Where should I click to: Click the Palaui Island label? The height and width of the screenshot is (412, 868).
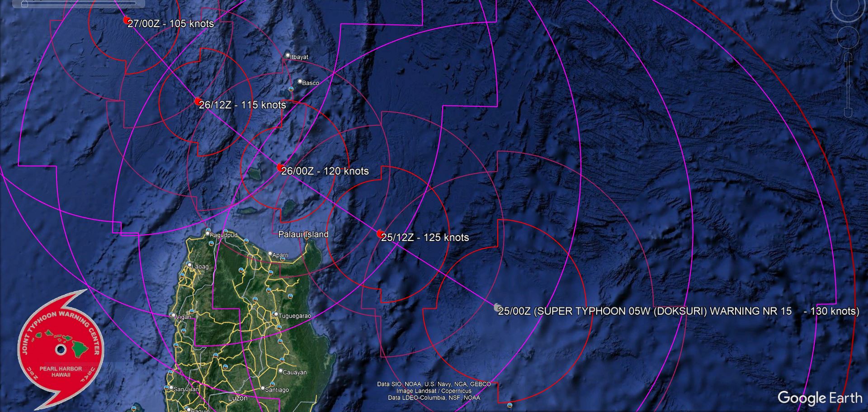[303, 234]
